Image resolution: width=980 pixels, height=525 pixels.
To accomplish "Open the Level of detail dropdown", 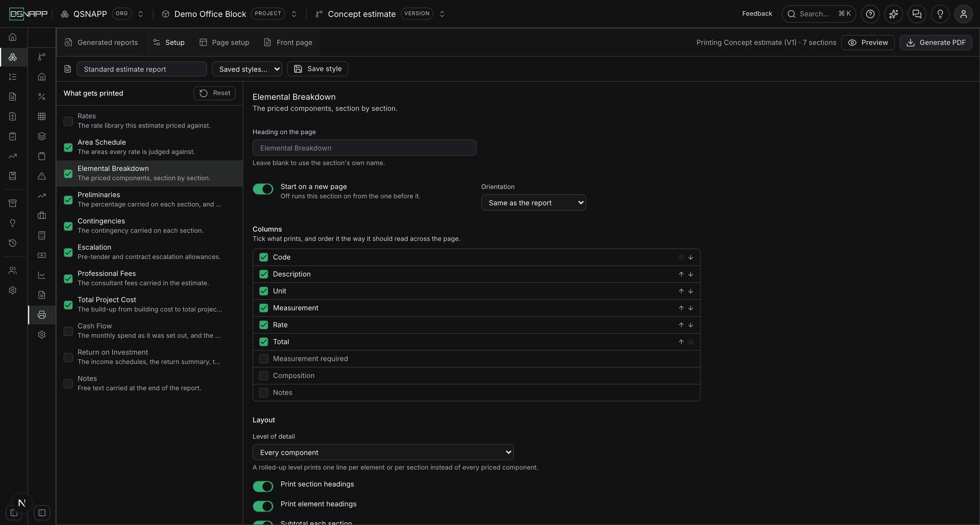I will (383, 452).
